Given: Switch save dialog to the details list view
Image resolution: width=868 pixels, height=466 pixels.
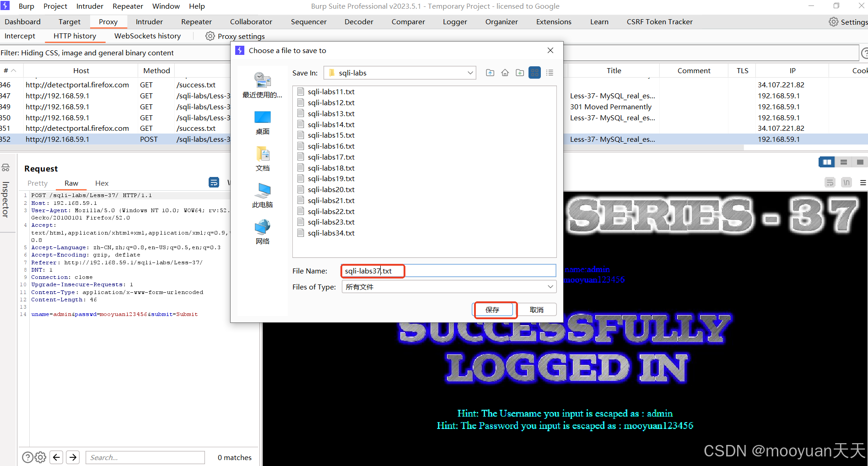Looking at the screenshot, I should pos(550,73).
